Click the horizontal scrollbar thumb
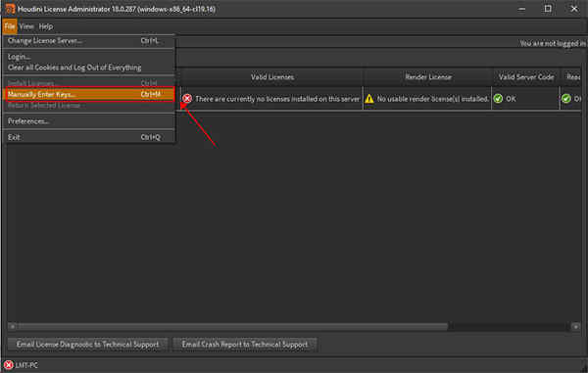 (233, 327)
